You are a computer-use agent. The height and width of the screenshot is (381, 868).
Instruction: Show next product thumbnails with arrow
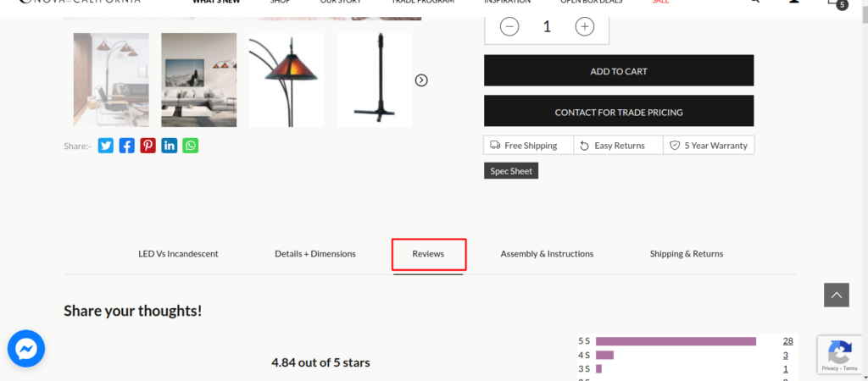point(421,80)
